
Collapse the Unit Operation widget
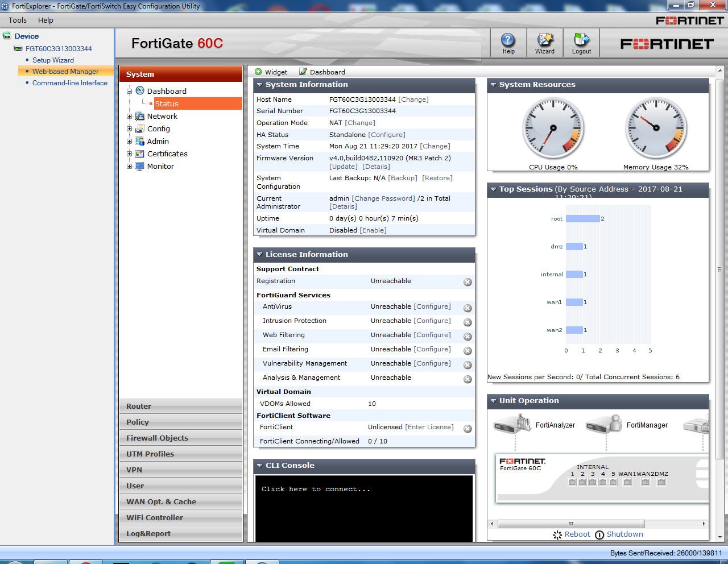[493, 401]
